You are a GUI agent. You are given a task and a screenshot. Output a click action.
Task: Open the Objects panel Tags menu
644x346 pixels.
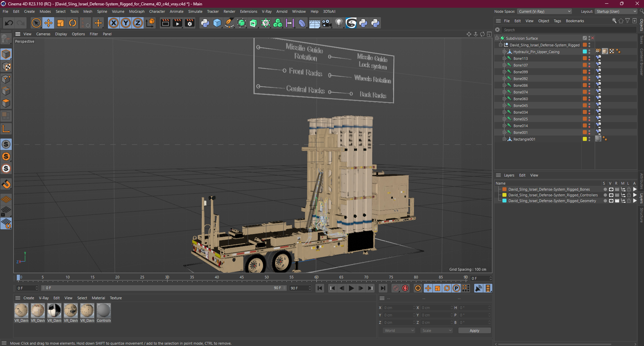coord(557,21)
